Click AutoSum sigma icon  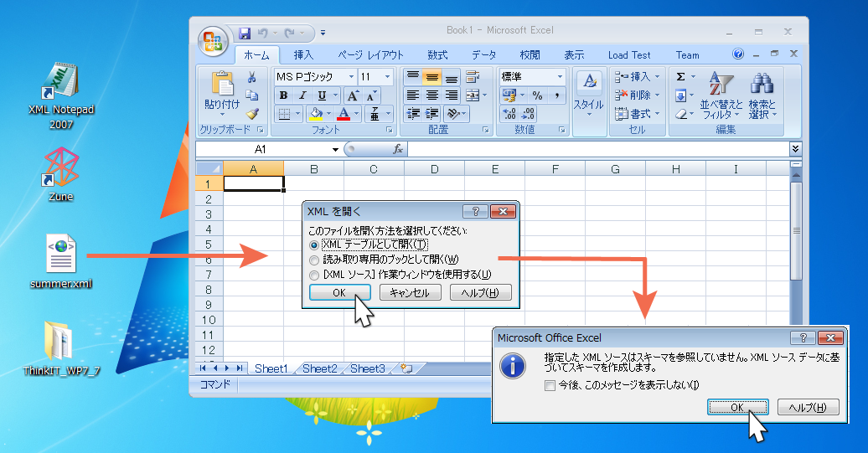(x=680, y=77)
